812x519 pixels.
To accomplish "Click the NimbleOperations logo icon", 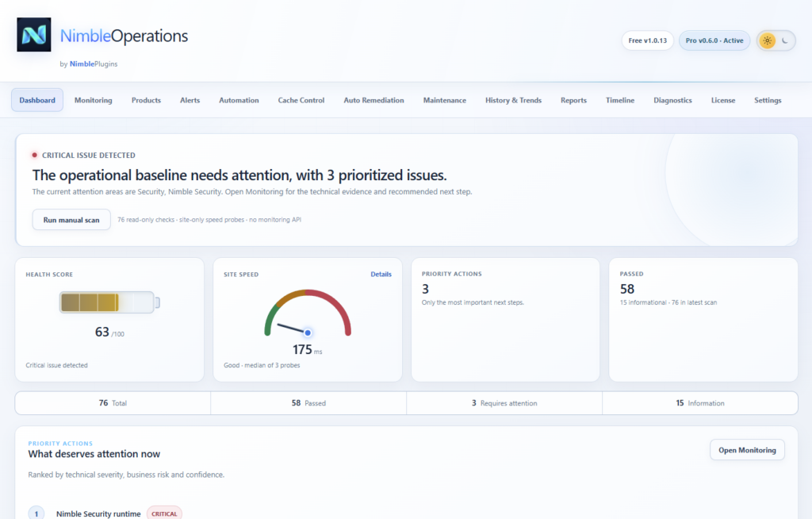I will [x=33, y=35].
